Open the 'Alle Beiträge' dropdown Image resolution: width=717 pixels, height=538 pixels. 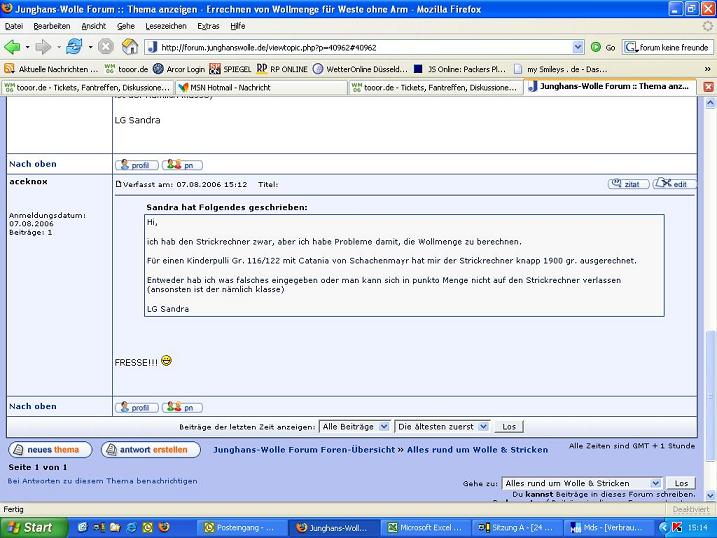point(355,426)
